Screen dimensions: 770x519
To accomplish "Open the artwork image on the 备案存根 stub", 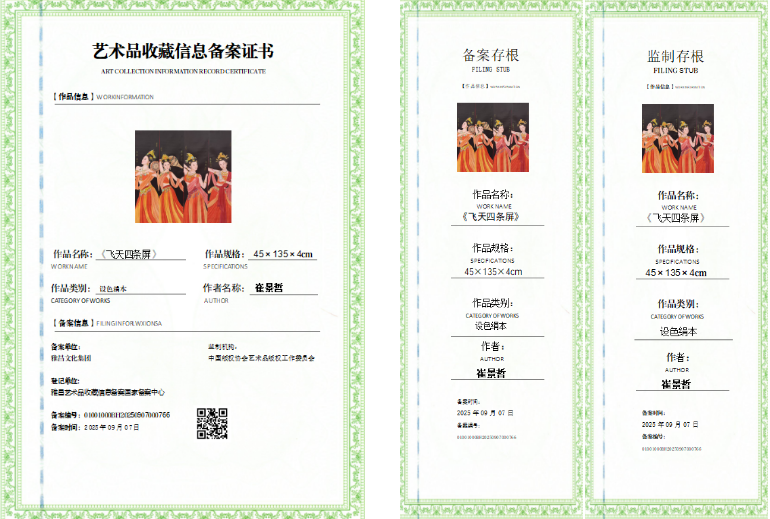I will 493,137.
